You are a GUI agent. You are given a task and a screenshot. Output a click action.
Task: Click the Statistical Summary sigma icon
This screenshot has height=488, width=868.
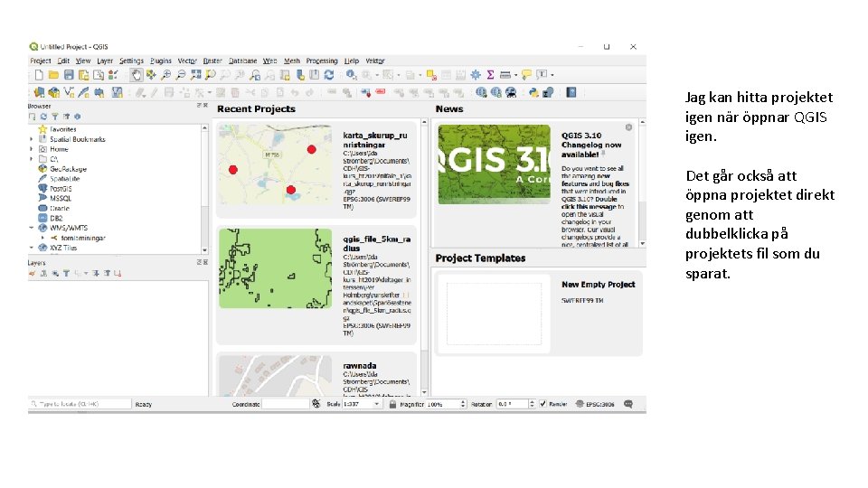click(x=490, y=75)
